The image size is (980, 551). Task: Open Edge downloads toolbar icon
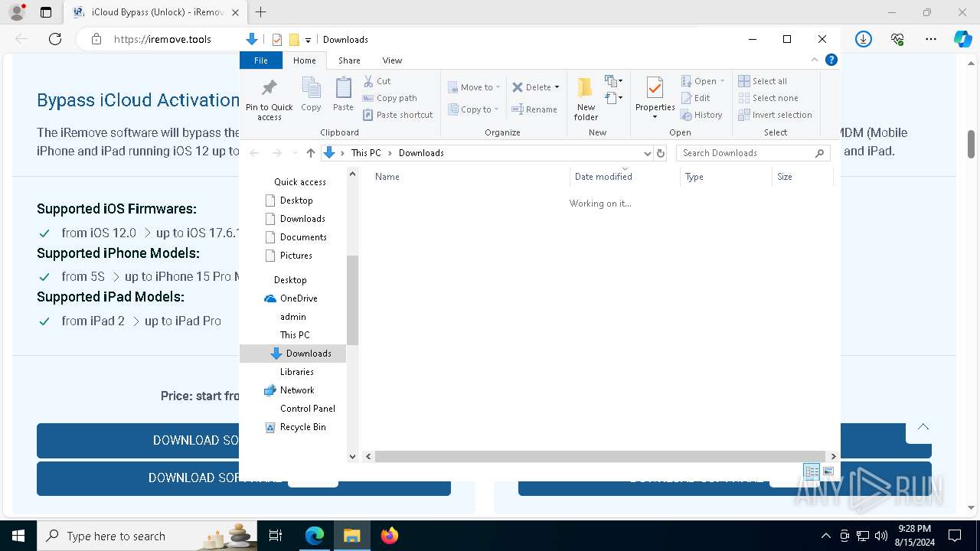coord(864,39)
